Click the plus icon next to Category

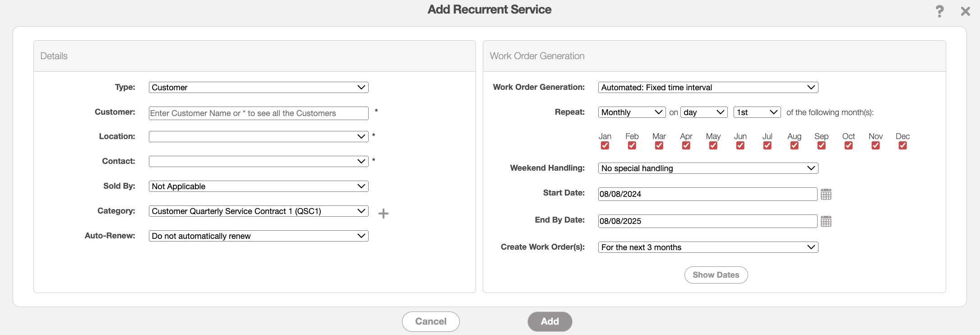click(x=383, y=214)
